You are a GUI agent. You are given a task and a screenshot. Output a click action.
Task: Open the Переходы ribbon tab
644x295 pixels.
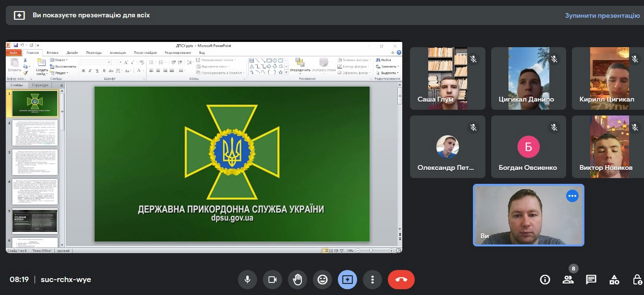click(x=94, y=53)
